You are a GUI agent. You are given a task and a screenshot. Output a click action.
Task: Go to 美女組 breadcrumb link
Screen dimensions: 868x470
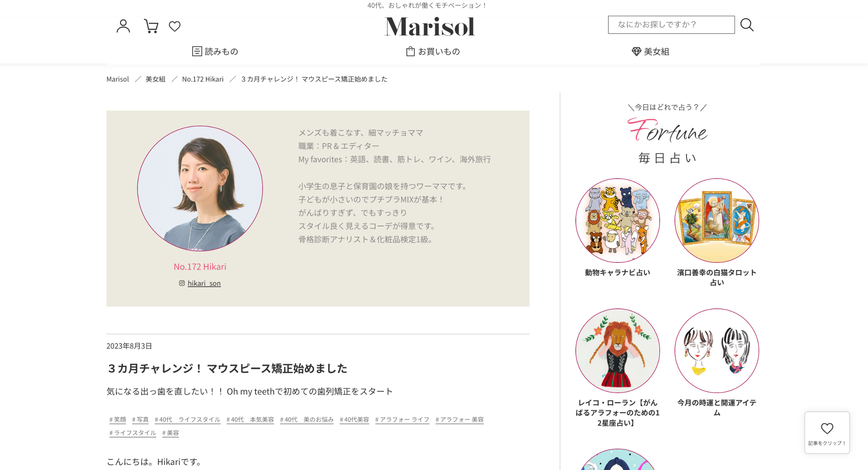(156, 79)
